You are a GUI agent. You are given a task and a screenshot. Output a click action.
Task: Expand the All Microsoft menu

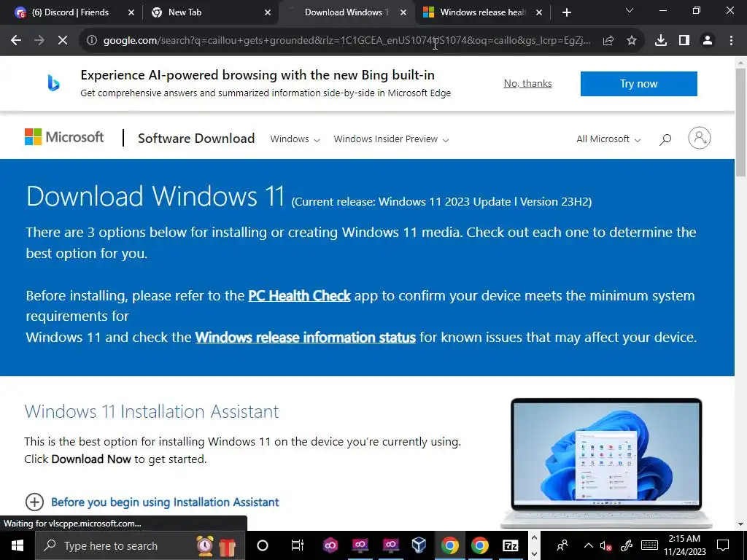[x=608, y=139]
